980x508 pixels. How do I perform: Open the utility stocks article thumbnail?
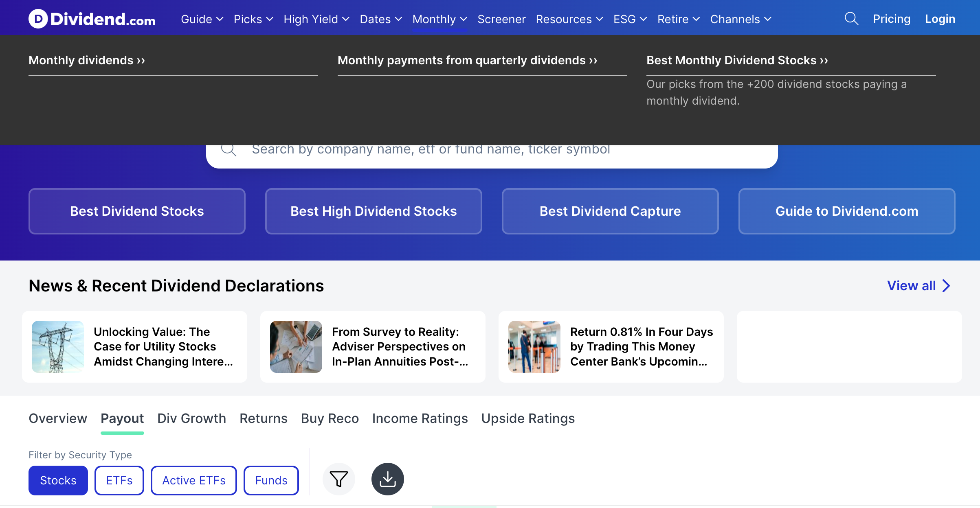[58, 346]
